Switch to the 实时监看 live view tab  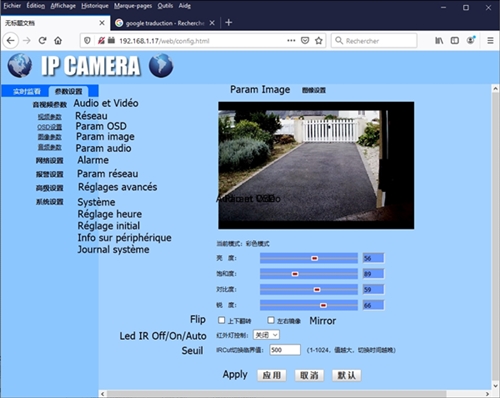click(27, 91)
